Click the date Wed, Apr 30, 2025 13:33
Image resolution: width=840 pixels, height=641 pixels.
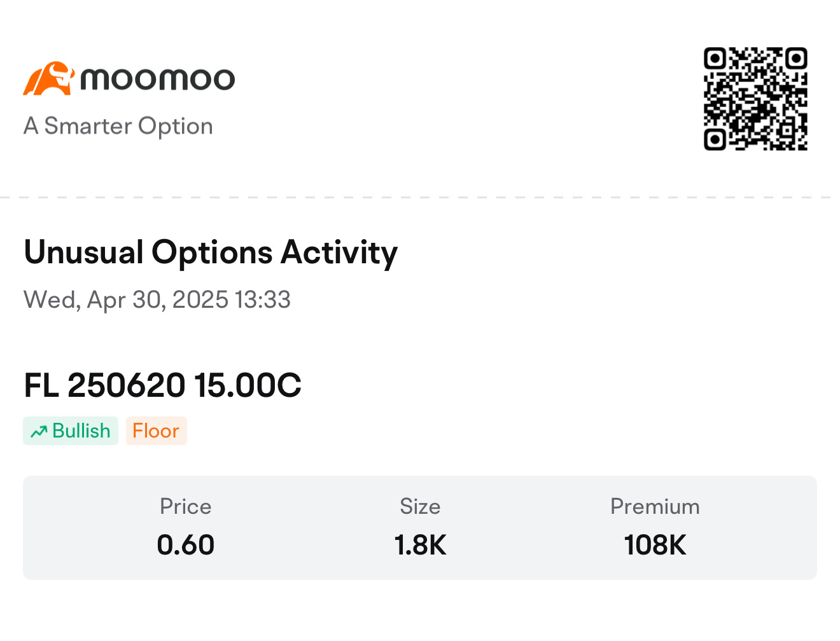click(157, 300)
